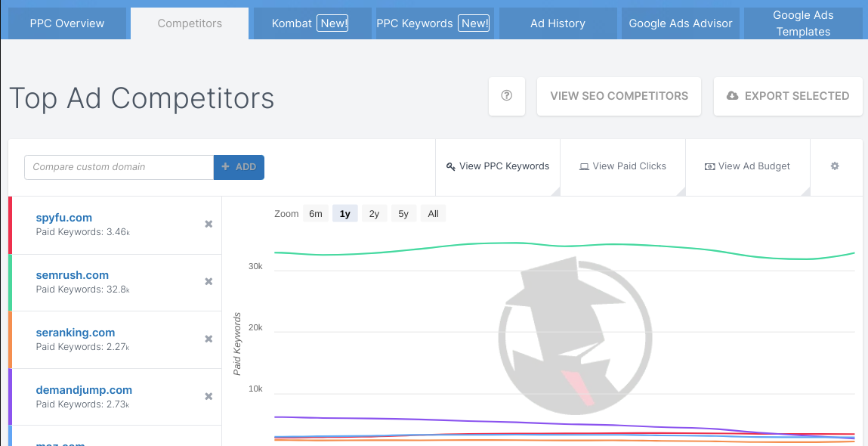Set chart zoom to All
Image resolution: width=868 pixels, height=446 pixels.
pos(433,213)
